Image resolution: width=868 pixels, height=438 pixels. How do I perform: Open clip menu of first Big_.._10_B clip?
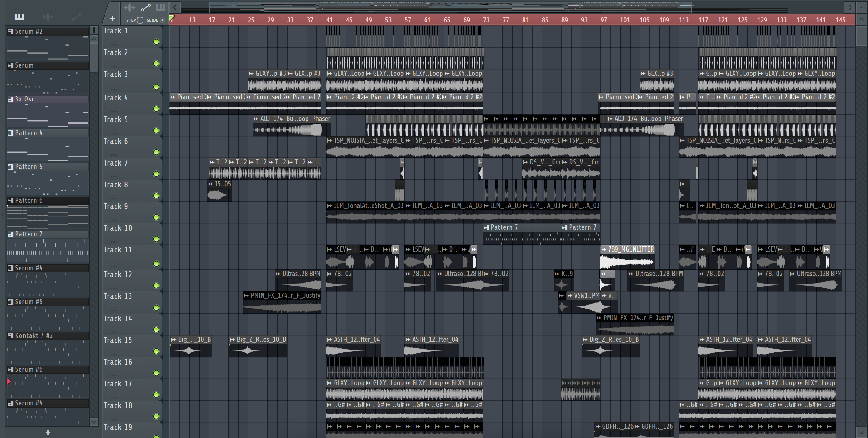[x=174, y=340]
